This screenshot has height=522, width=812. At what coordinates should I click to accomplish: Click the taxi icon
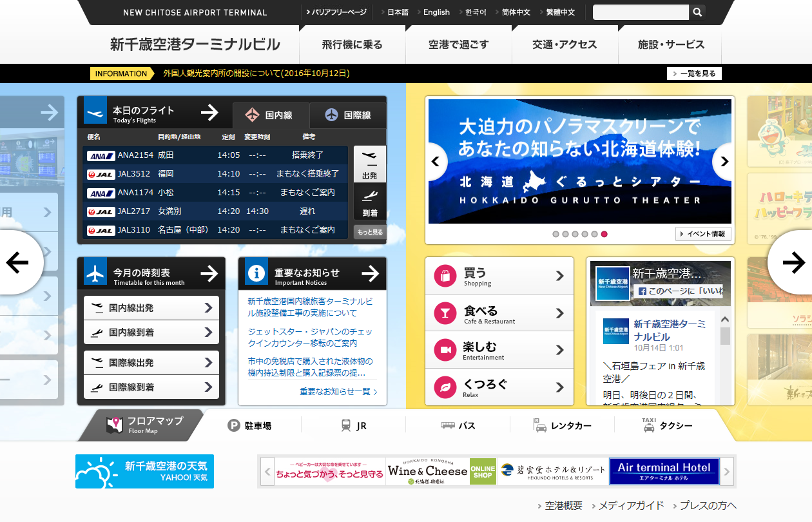pyautogui.click(x=648, y=424)
